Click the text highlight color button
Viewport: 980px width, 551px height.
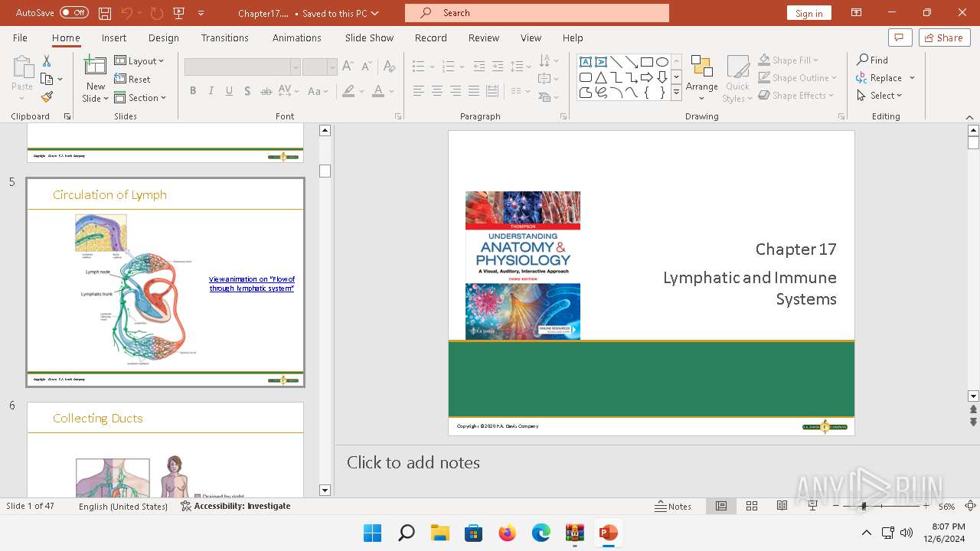pos(348,91)
